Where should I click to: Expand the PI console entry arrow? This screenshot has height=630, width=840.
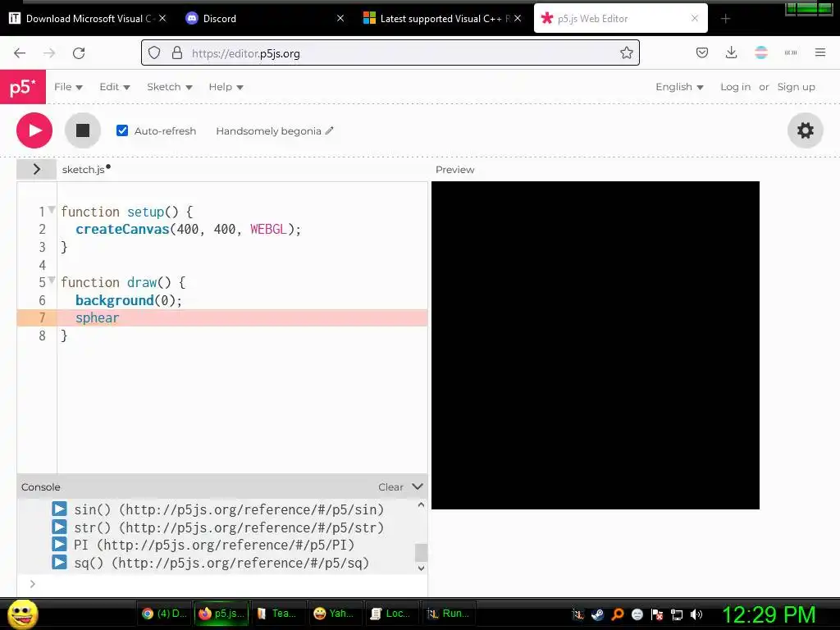point(59,545)
